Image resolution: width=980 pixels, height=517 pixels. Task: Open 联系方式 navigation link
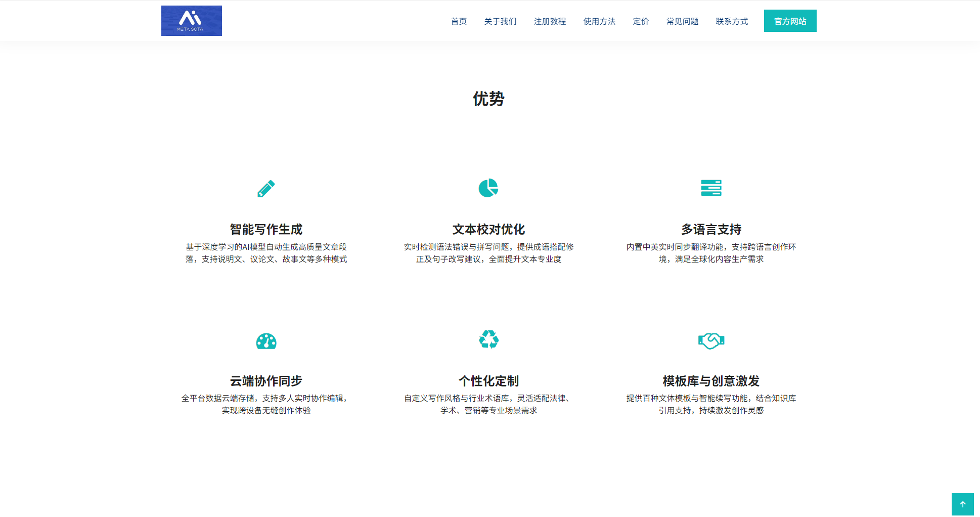pyautogui.click(x=731, y=21)
